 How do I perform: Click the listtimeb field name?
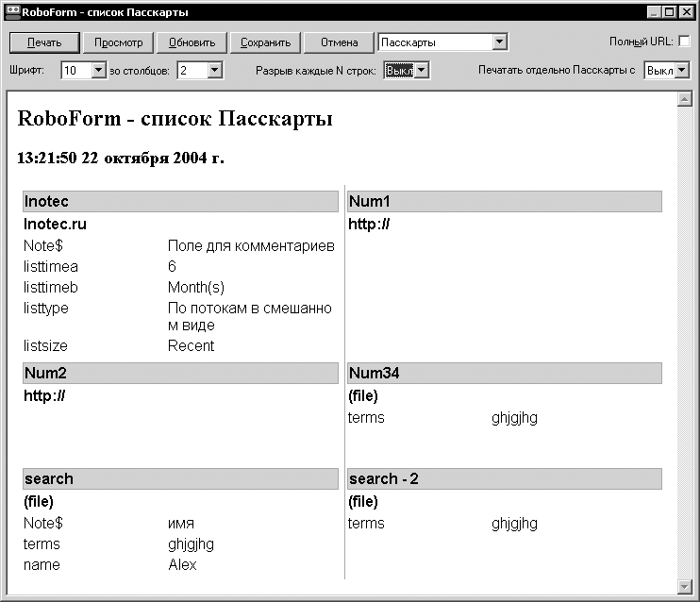tap(50, 288)
